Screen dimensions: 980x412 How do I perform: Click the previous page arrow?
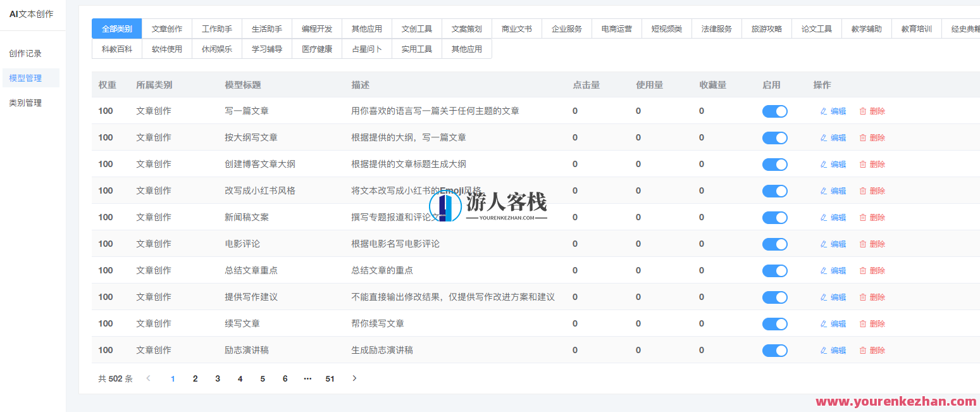pyautogui.click(x=148, y=378)
